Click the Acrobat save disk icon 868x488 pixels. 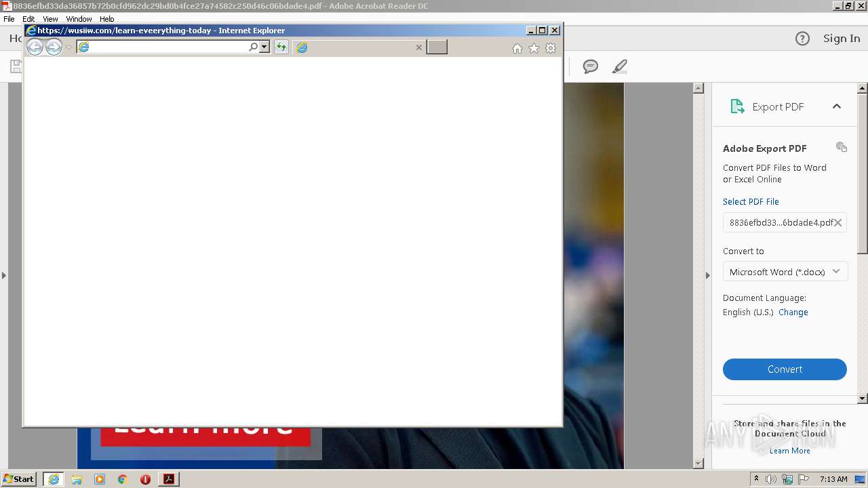click(x=15, y=66)
